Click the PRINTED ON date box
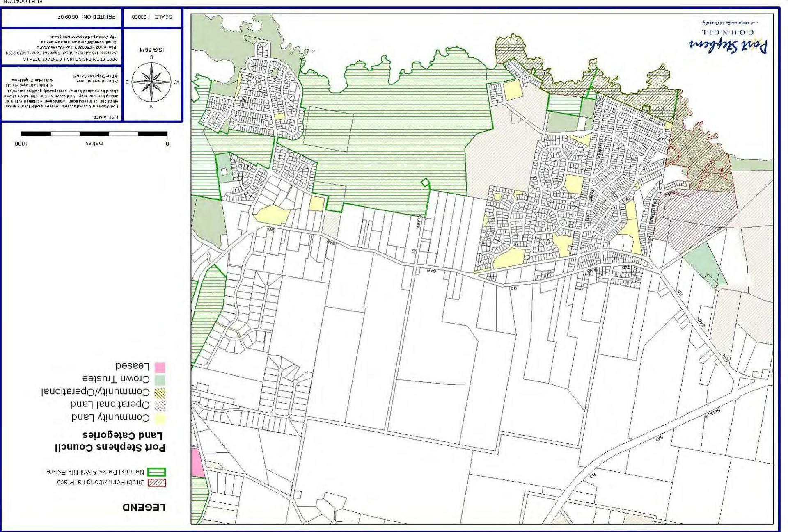The image size is (788, 532). (86, 17)
